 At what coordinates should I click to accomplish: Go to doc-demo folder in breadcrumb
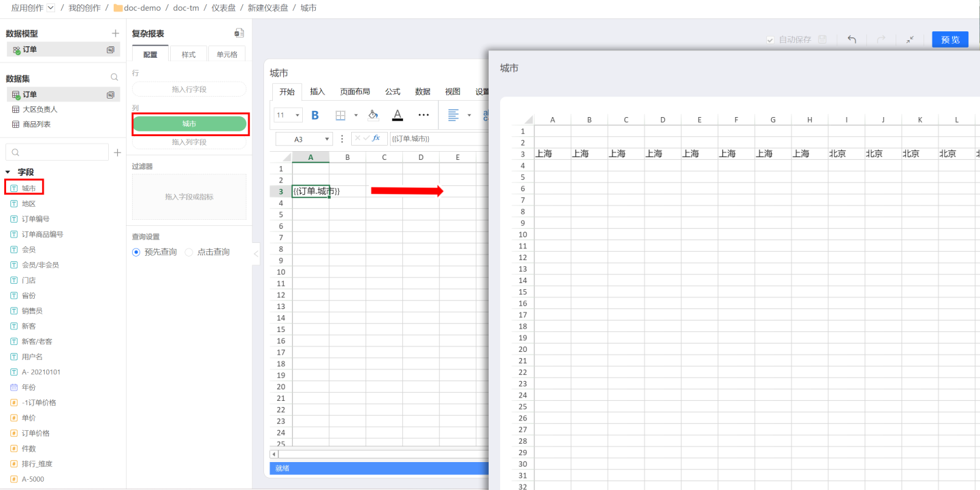tap(137, 8)
